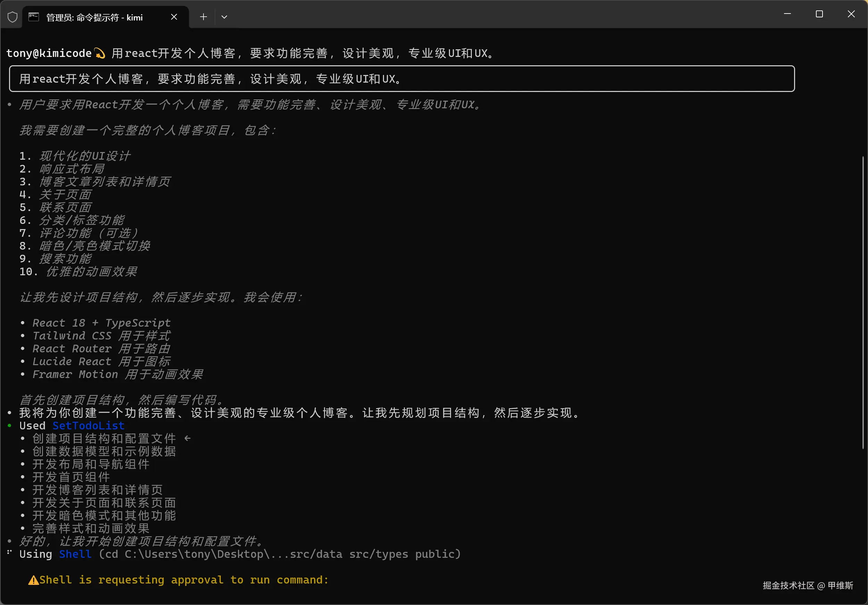Click the administrator shield icon
Image resolution: width=868 pixels, height=605 pixels.
coord(12,17)
